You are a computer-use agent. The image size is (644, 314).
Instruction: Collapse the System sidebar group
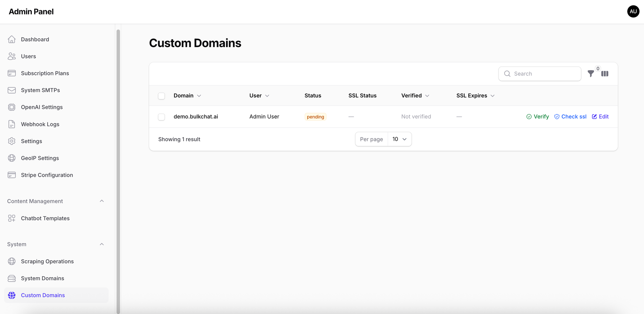coord(102,244)
